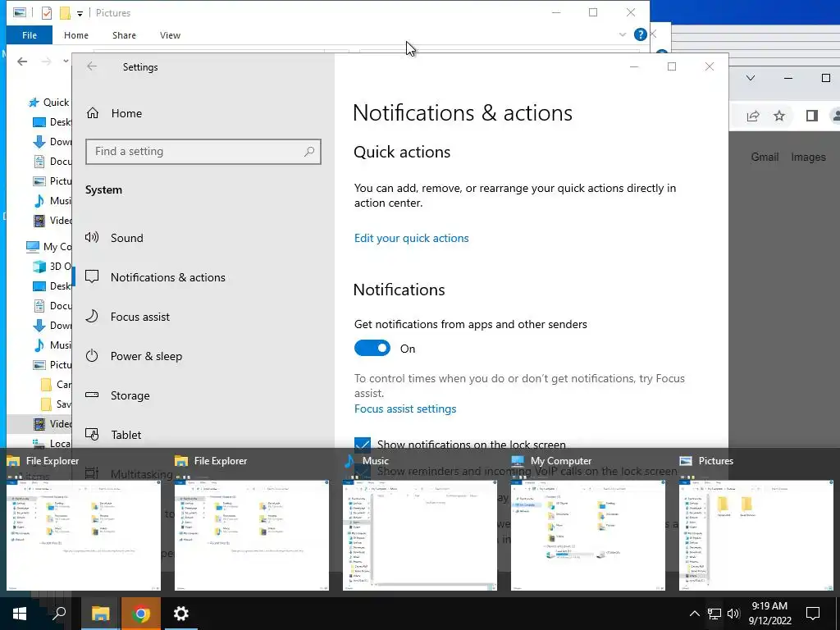
Task: Expand the Explorer ribbon chevron
Action: click(622, 34)
